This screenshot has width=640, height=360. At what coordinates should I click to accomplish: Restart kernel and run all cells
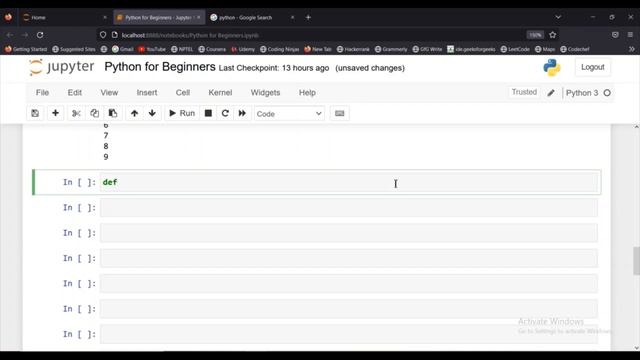click(242, 113)
